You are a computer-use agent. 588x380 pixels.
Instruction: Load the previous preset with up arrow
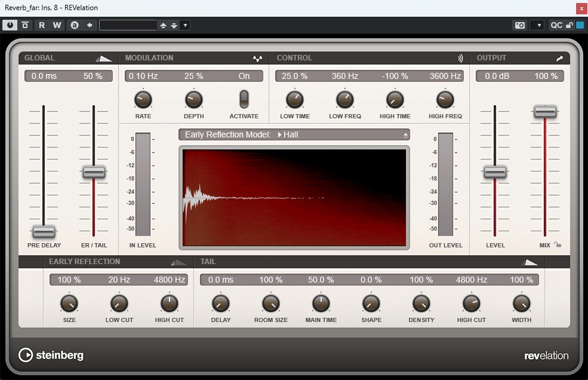coord(163,25)
